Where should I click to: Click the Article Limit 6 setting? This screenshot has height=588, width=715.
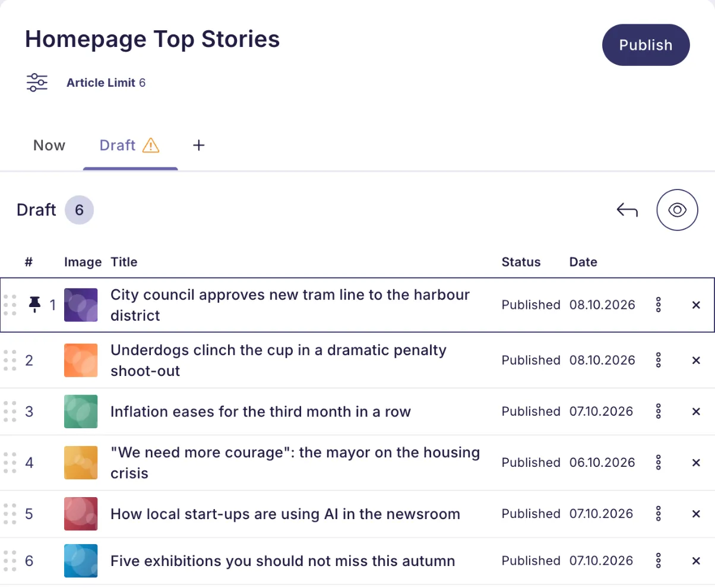(x=106, y=83)
